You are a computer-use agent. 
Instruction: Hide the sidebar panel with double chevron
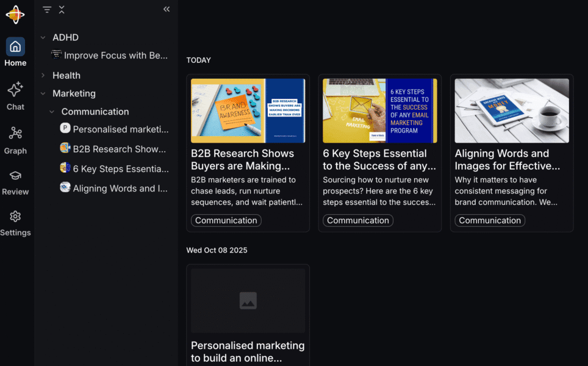[167, 9]
